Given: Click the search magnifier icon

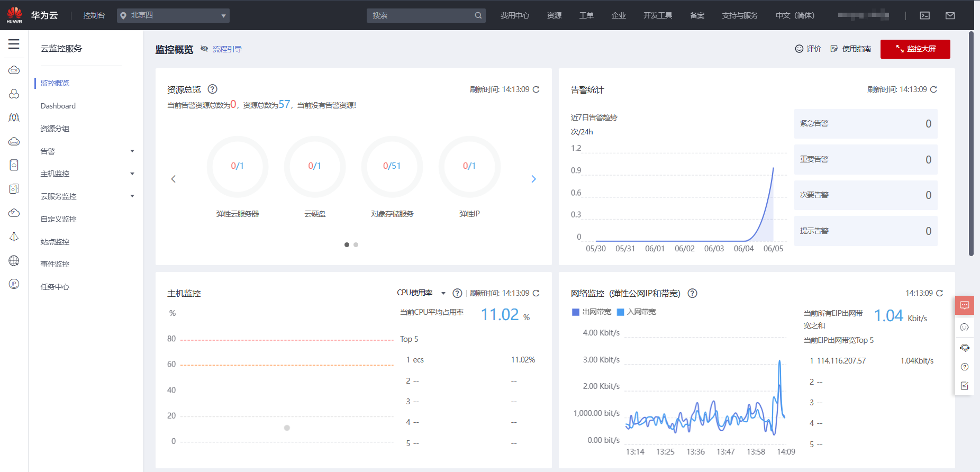Looking at the screenshot, I should [x=478, y=15].
